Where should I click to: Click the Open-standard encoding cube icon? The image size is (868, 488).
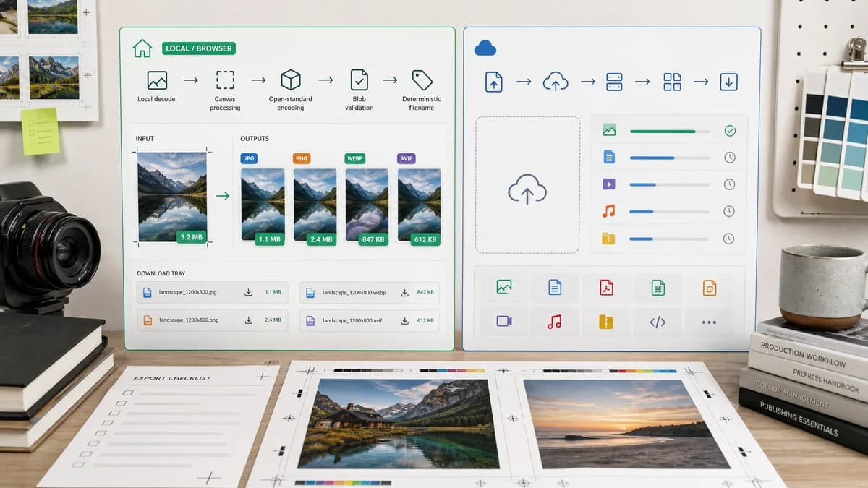pyautogui.click(x=291, y=80)
